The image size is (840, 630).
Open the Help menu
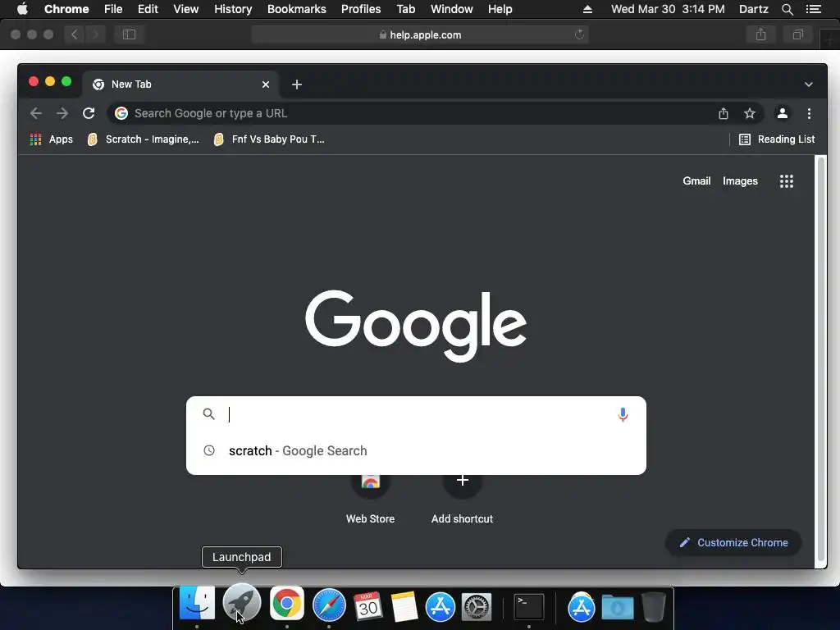(x=500, y=9)
